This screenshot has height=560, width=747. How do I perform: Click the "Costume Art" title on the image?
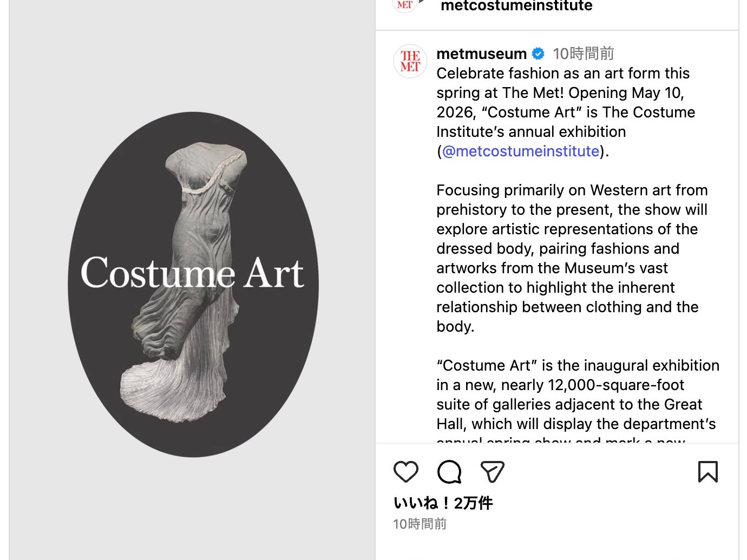(192, 273)
